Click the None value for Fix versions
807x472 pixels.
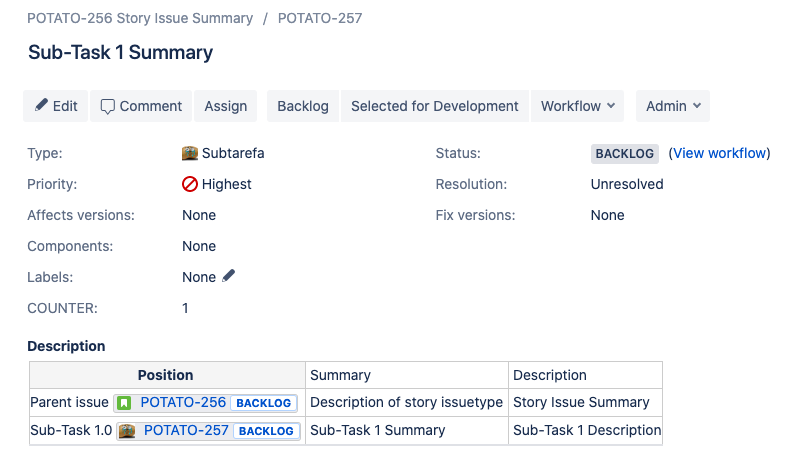coord(607,215)
